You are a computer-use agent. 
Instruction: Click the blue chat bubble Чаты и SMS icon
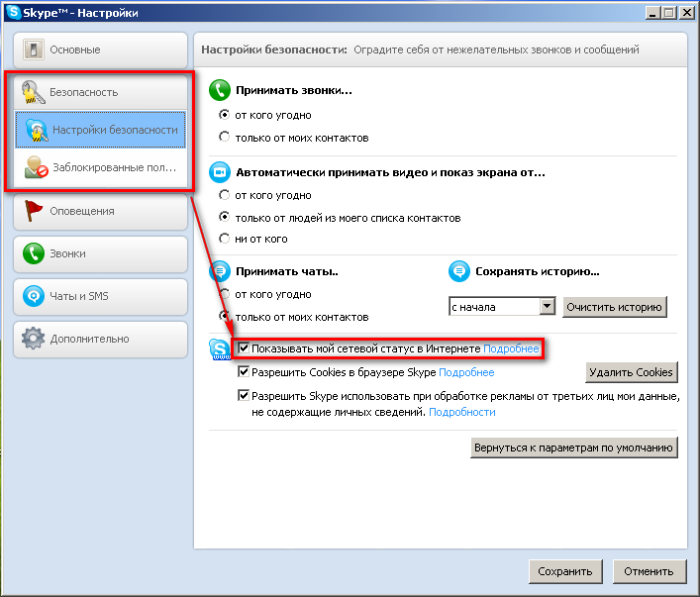34,296
